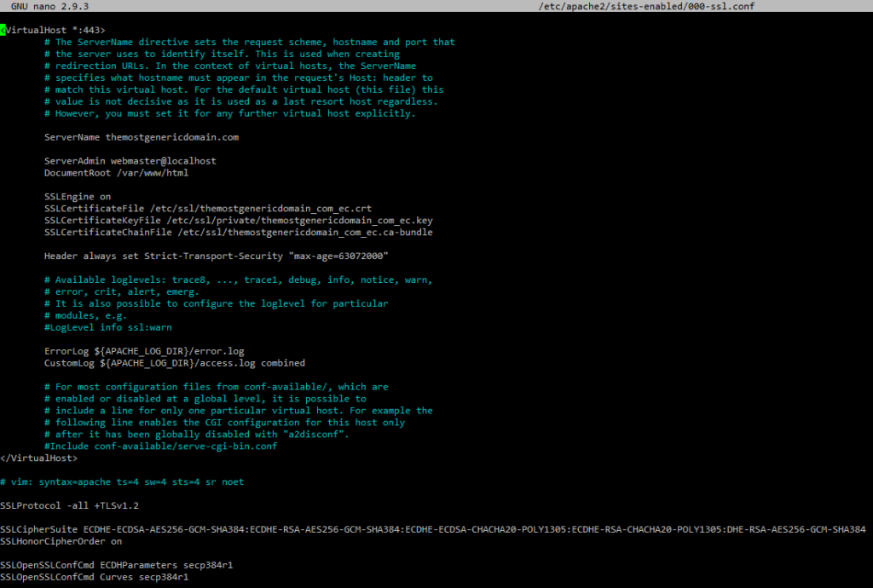Click the comment "# after it has been globally disabled"
This screenshot has width=873, height=588.
click(197, 435)
